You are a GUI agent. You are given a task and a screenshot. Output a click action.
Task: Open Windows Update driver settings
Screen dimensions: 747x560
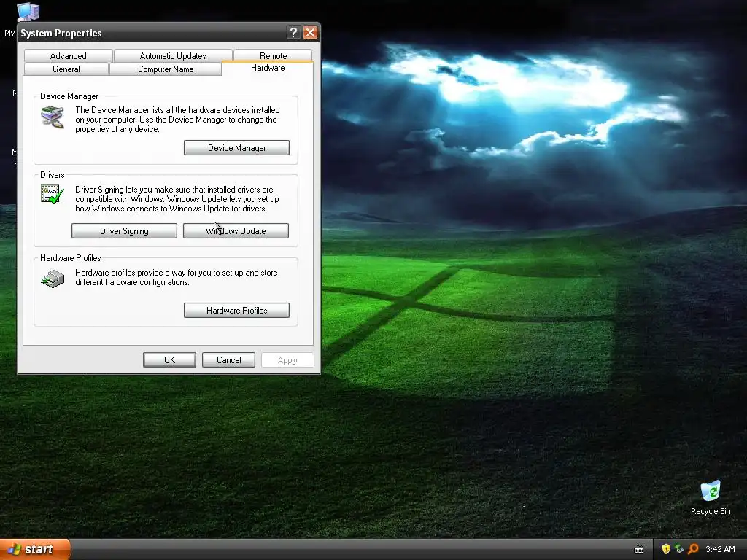click(x=236, y=231)
